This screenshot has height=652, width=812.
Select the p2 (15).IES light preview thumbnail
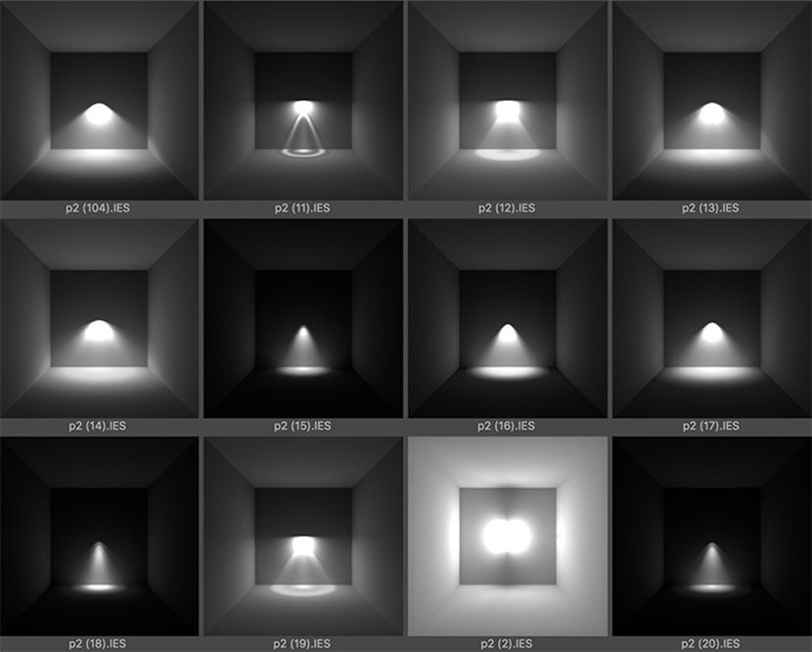tap(303, 318)
